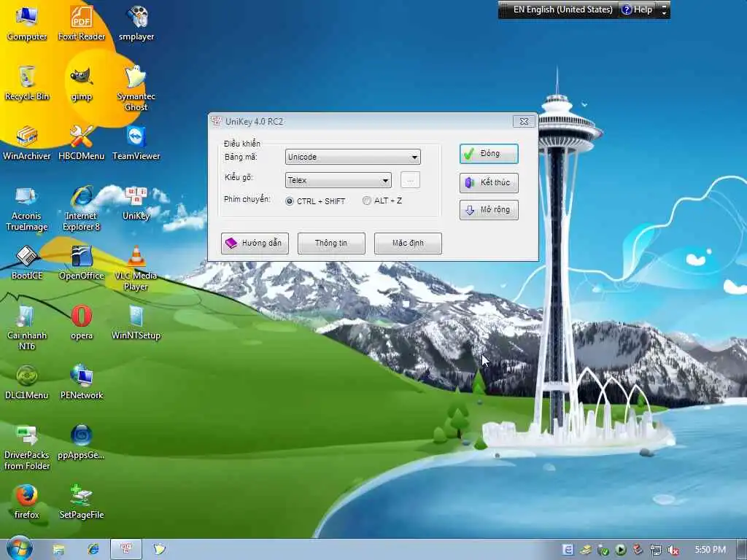Launch OpenOffice from desktop
Viewport: 747px width, 560px height.
click(82, 262)
